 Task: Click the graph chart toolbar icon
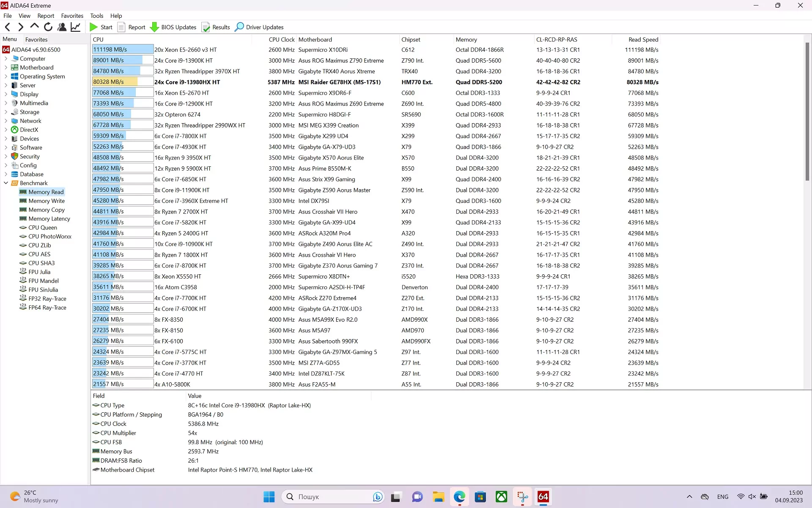pos(75,27)
